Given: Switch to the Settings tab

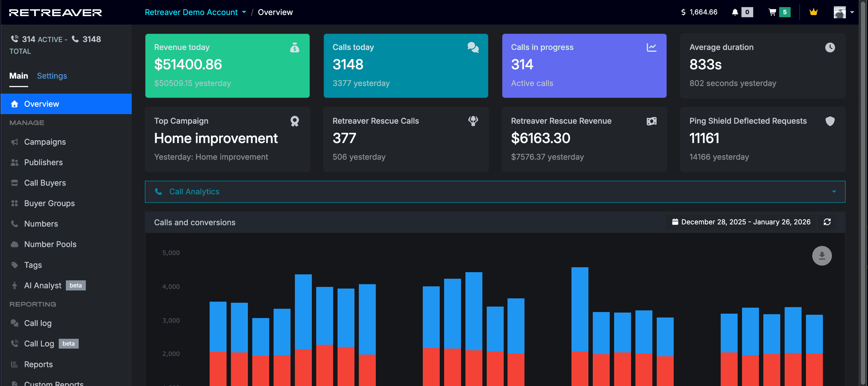Looking at the screenshot, I should click(x=52, y=76).
